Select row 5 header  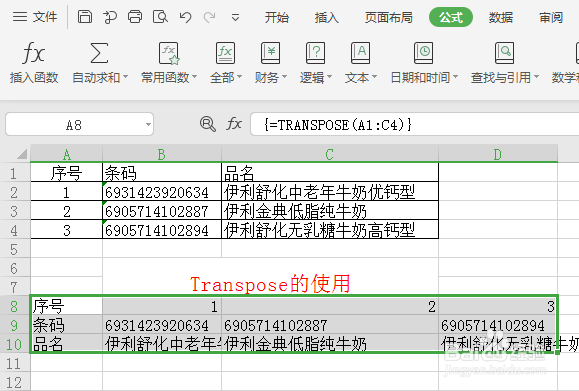tap(14, 249)
